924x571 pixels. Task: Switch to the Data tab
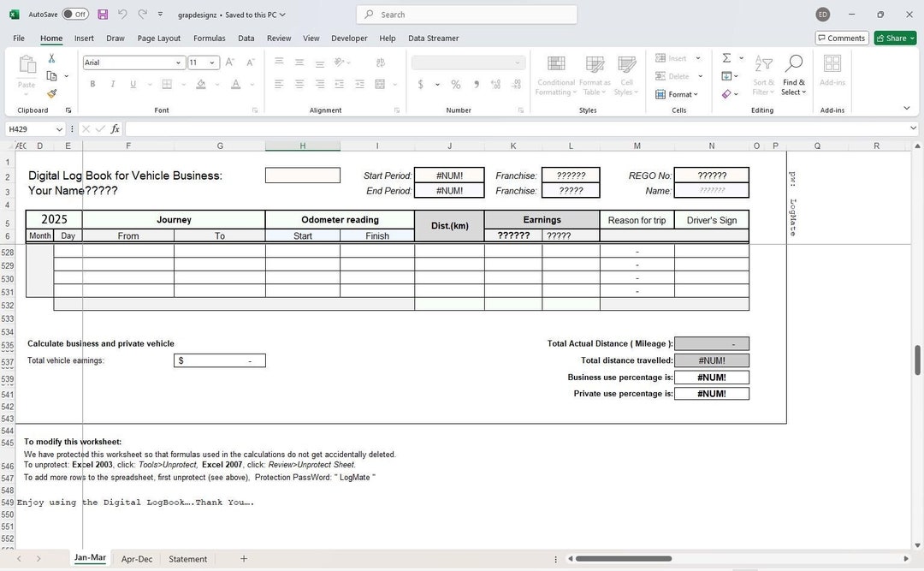[x=246, y=38]
